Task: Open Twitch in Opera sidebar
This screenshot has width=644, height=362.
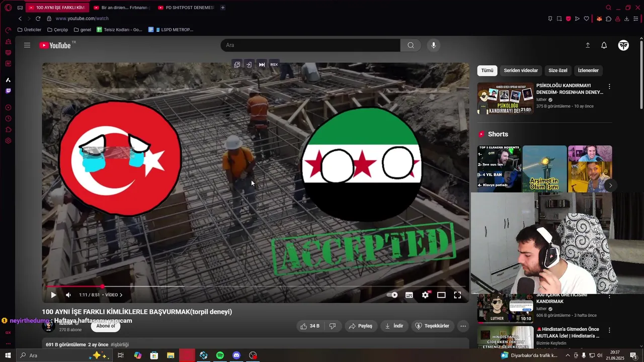Action: [8, 91]
